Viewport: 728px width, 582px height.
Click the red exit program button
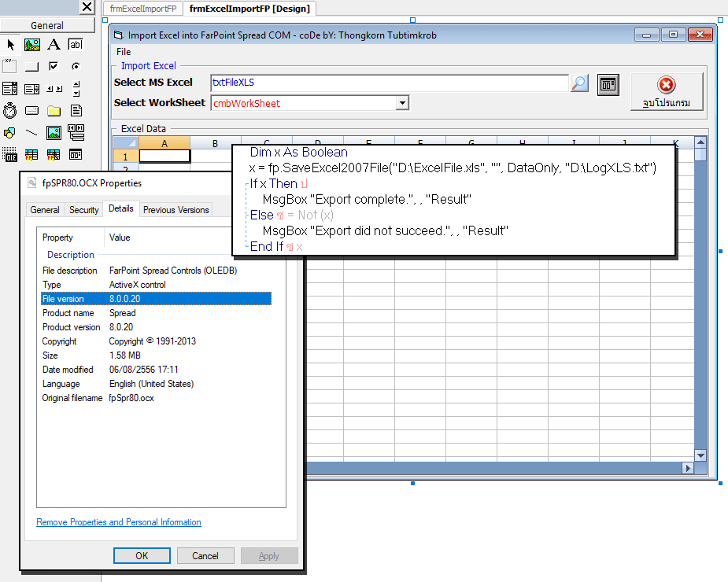[x=667, y=91]
